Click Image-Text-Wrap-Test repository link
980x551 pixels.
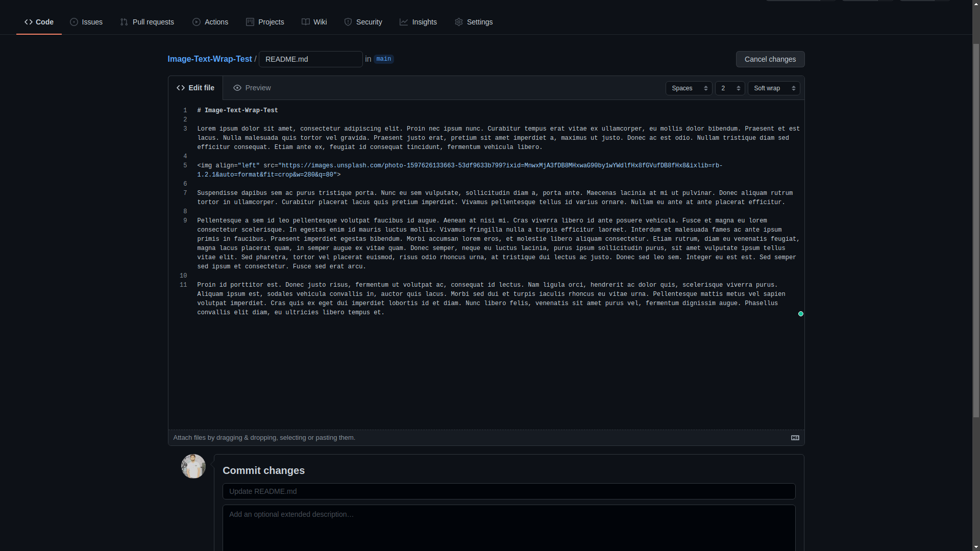209,59
